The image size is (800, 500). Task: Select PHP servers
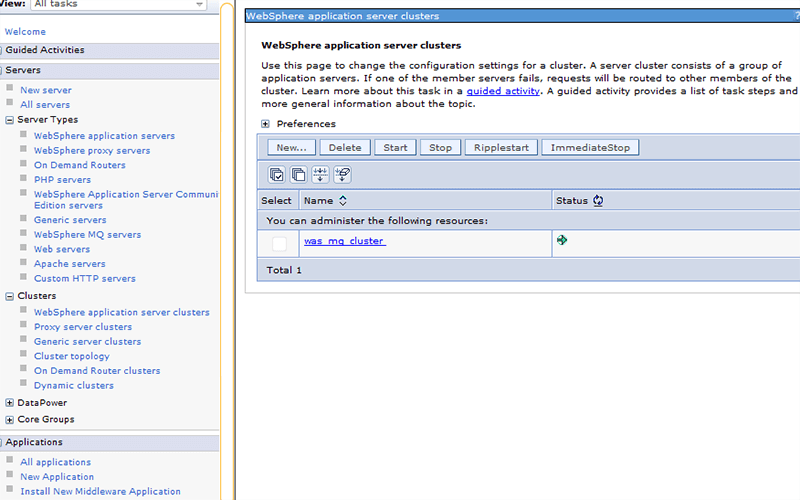[62, 180]
